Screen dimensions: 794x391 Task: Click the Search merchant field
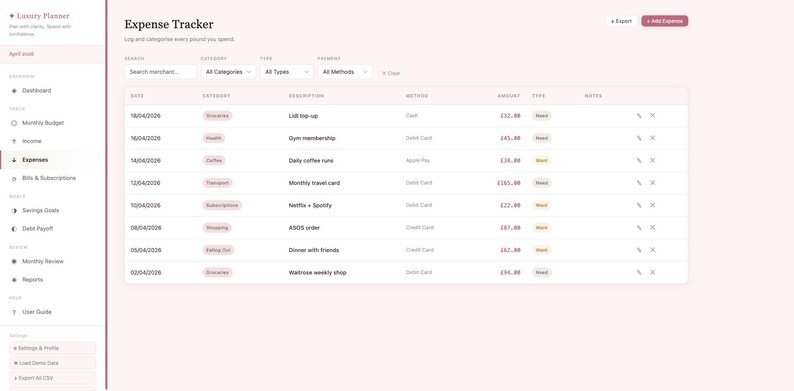161,72
